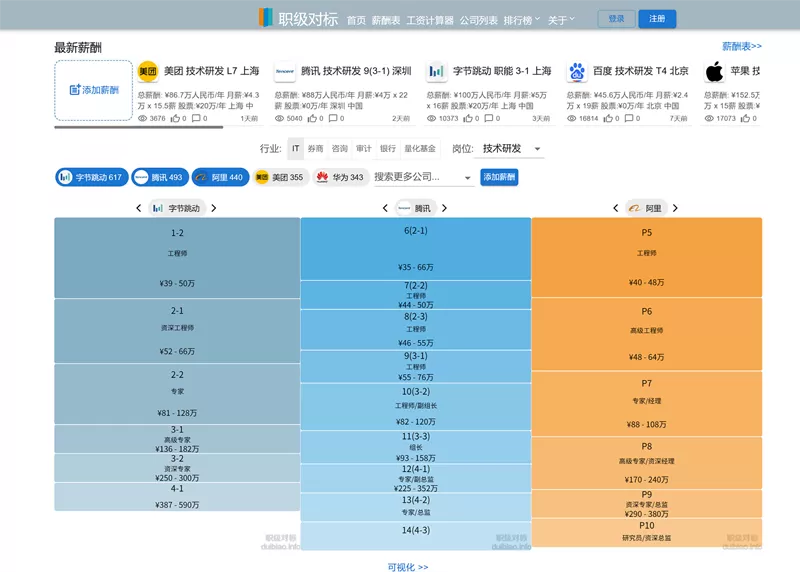Like the 苹果 salary post
Viewport: 800px width, 572px height.
(745, 118)
